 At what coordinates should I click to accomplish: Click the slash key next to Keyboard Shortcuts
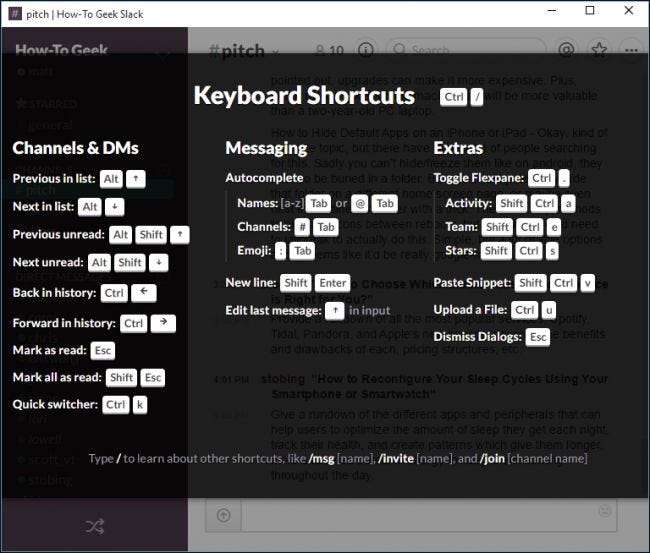pos(477,97)
